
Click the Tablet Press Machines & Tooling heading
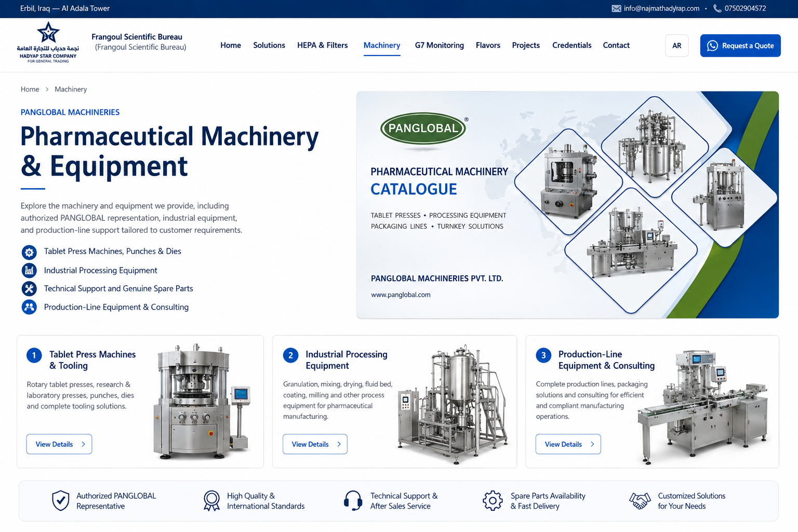92,360
